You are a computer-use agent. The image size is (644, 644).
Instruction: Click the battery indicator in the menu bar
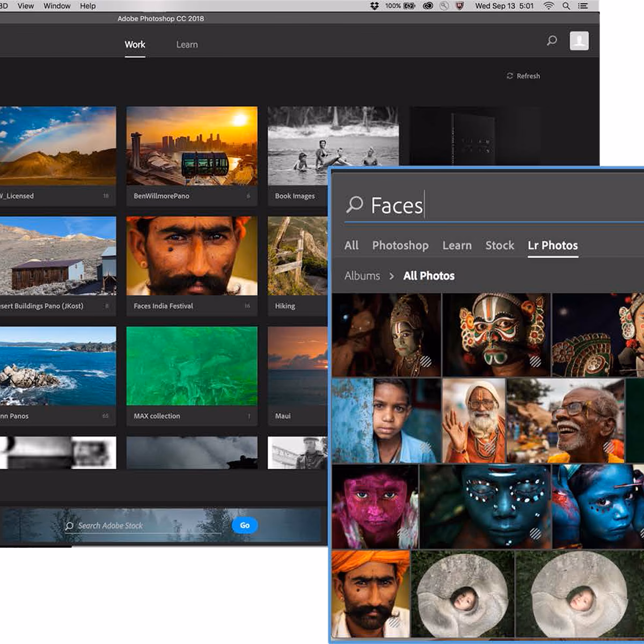(409, 6)
